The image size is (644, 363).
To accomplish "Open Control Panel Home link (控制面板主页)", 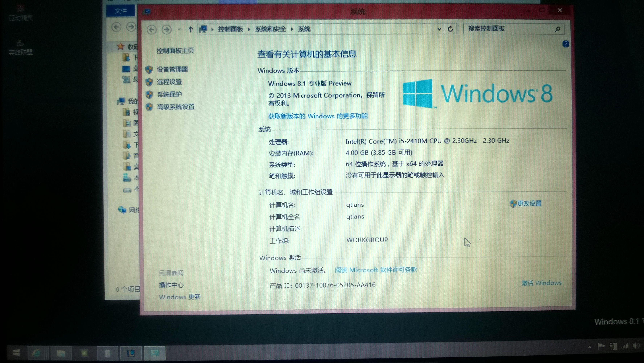I will coord(175,51).
